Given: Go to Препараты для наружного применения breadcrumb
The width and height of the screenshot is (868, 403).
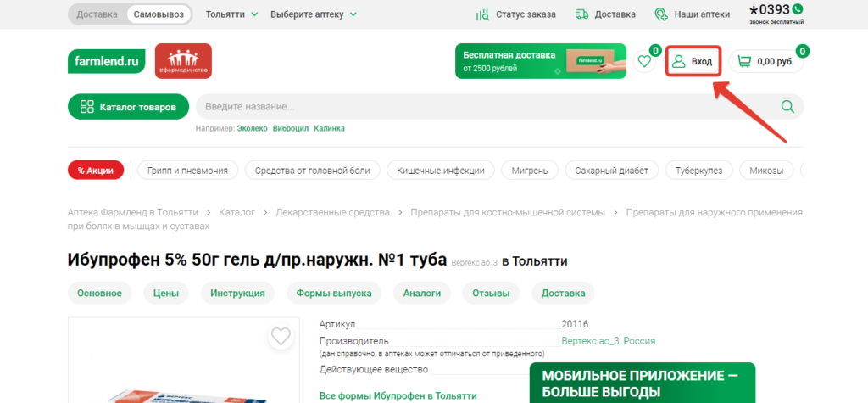Looking at the screenshot, I should [x=714, y=212].
